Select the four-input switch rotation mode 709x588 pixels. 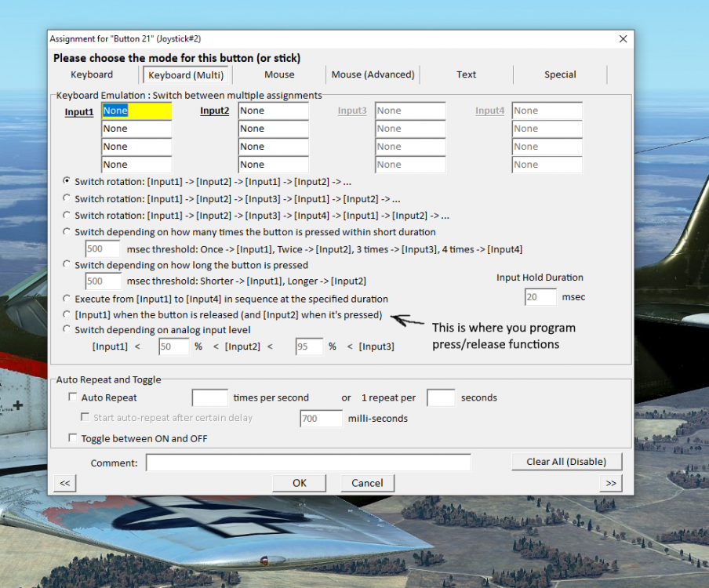[66, 215]
